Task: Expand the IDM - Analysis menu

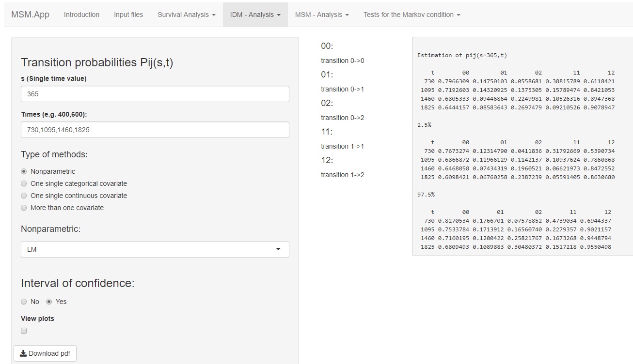Action: point(255,15)
